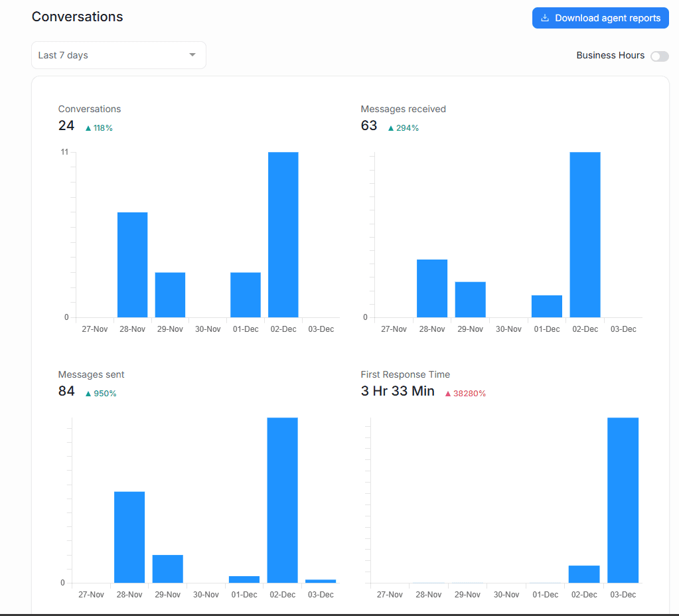
Task: Click the green upward trend arrow beside 118%
Action: pos(89,127)
